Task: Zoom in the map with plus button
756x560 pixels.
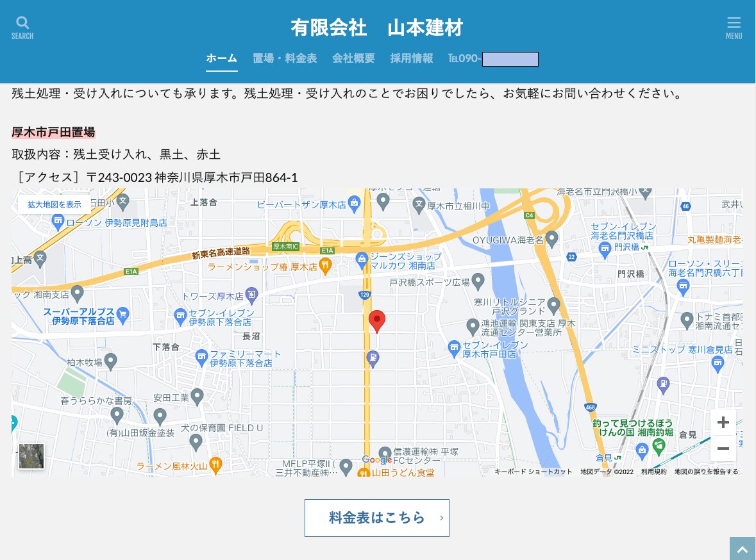Action: coord(723,422)
